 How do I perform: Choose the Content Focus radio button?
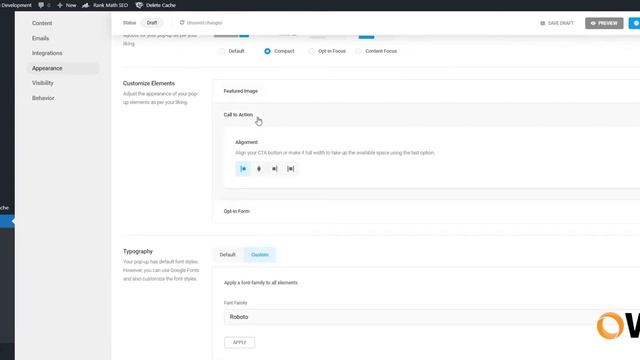(358, 51)
